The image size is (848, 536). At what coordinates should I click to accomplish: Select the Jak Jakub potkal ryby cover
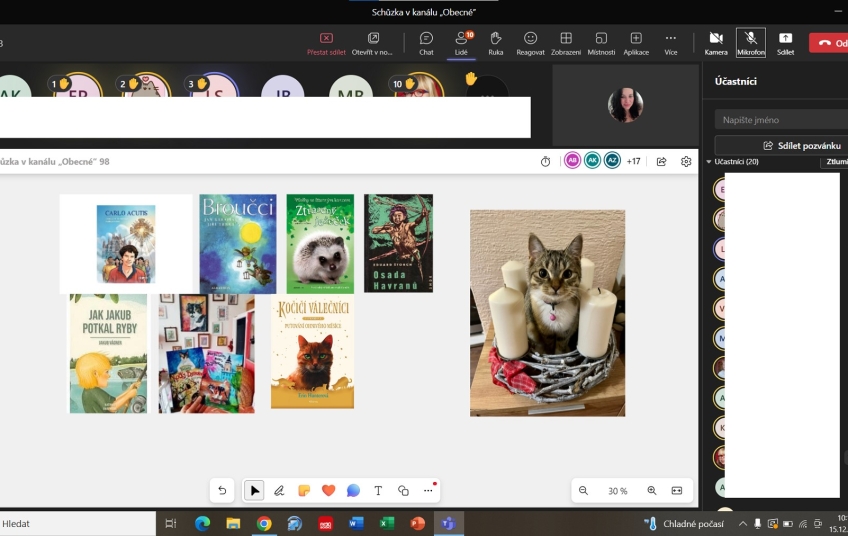click(x=108, y=354)
